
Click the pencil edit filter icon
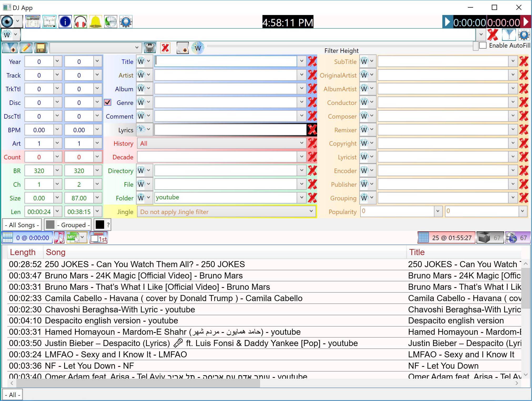pyautogui.click(x=26, y=48)
